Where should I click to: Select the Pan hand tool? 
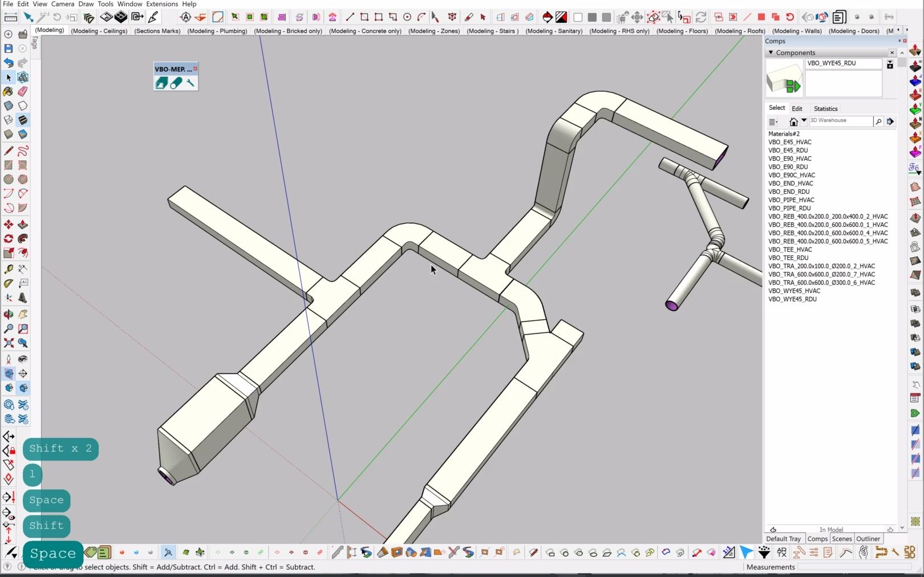[23, 315]
